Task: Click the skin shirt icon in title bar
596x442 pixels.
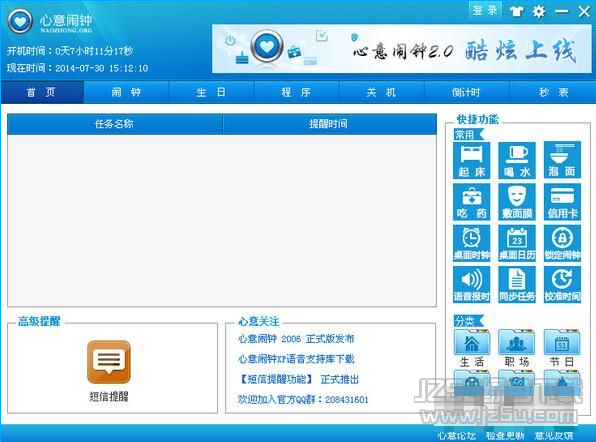Action: [x=516, y=11]
